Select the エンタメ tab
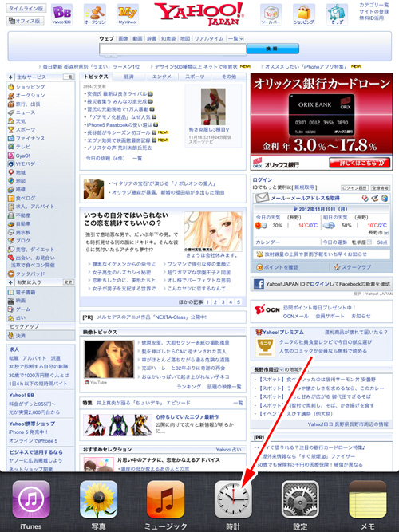 tap(162, 77)
